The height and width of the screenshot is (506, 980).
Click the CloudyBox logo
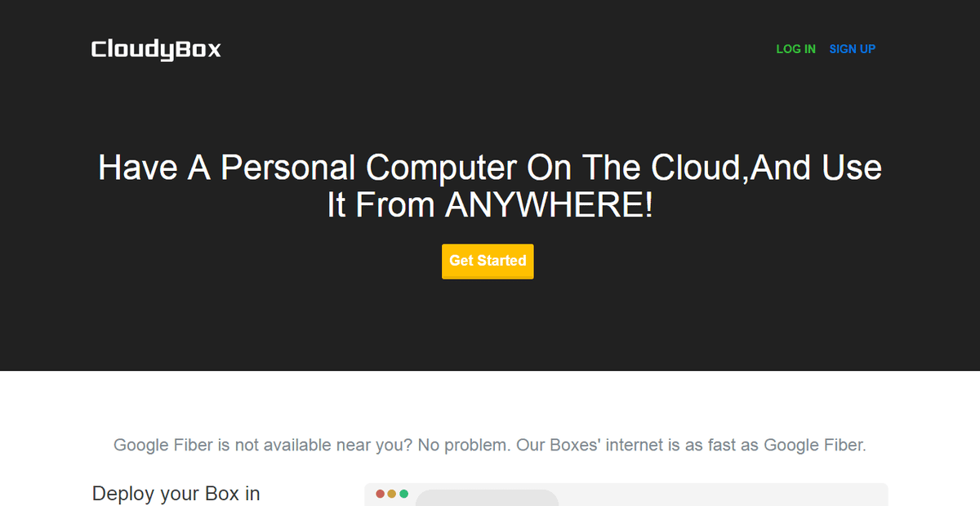point(156,49)
